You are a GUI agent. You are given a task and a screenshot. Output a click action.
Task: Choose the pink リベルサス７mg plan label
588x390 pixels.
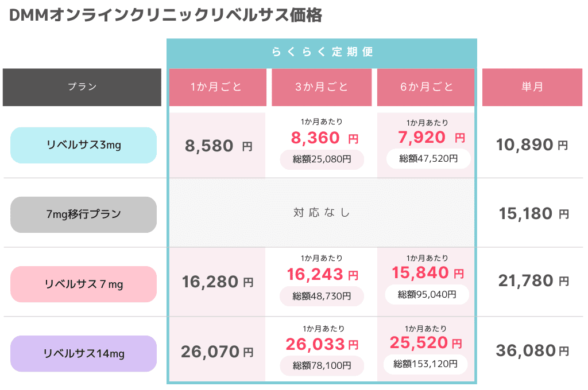[x=83, y=284]
